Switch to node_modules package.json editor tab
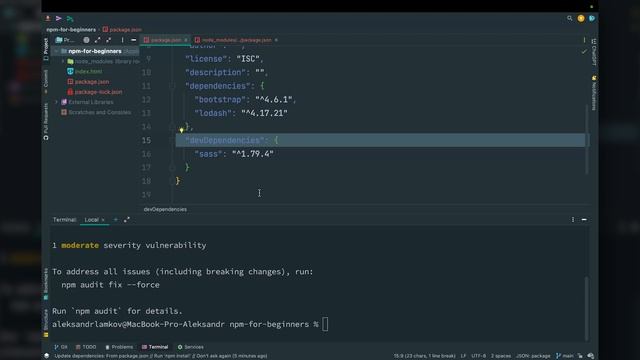The image size is (640, 360). (x=236, y=40)
